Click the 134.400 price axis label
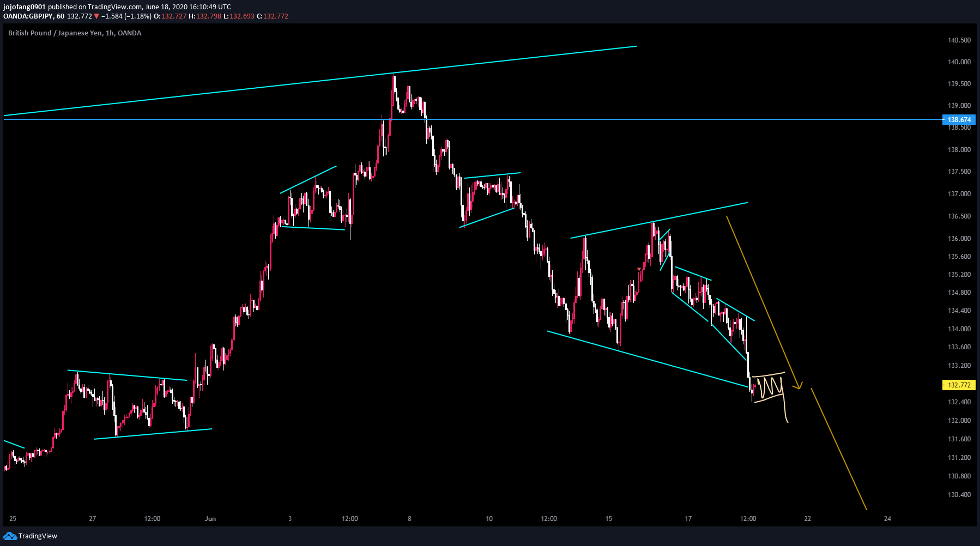The image size is (980, 546). [959, 311]
